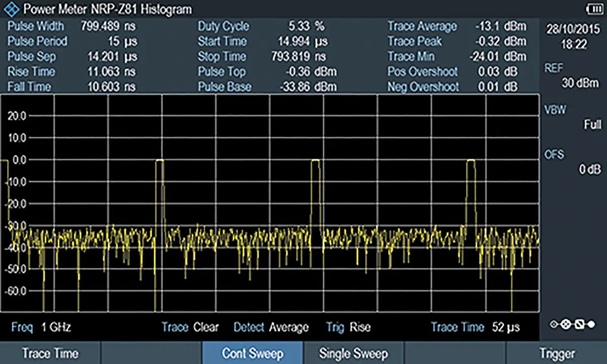
Task: Select the Single Sweep softkey
Action: pyautogui.click(x=353, y=353)
